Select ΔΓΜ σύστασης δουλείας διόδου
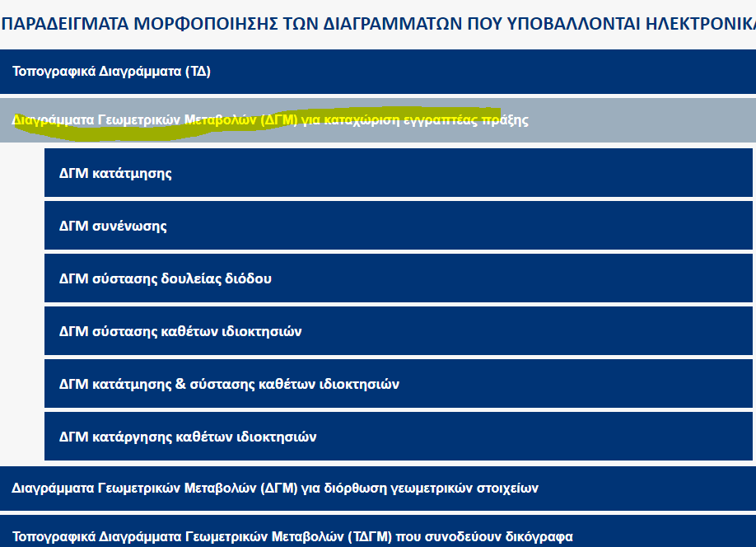The width and height of the screenshot is (756, 547). pos(166,278)
